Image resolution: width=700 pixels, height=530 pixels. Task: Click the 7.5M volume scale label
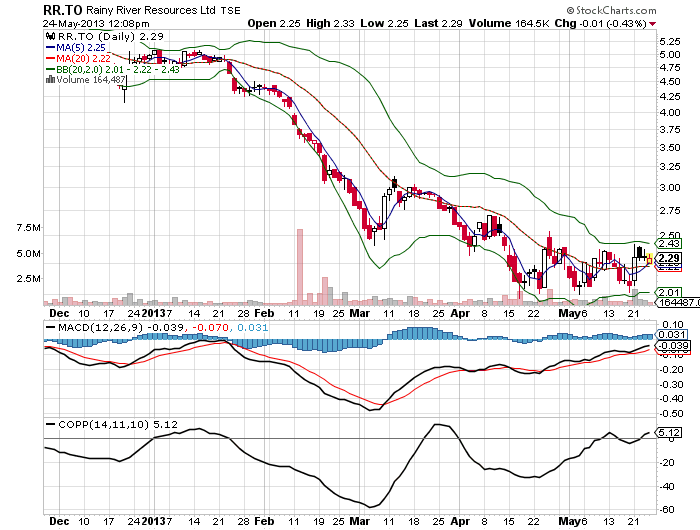tap(29, 228)
